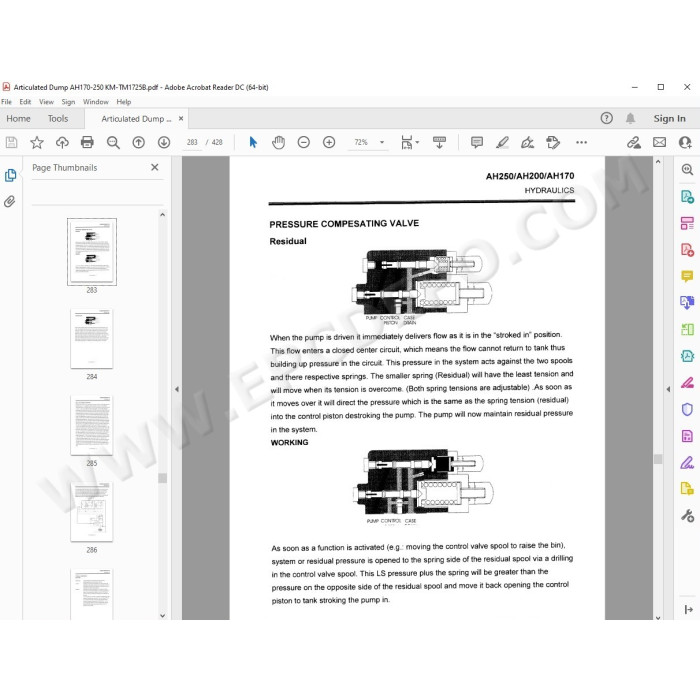This screenshot has width=700, height=700.
Task: Open the yellow Comment tool in right pane
Action: coord(687,276)
